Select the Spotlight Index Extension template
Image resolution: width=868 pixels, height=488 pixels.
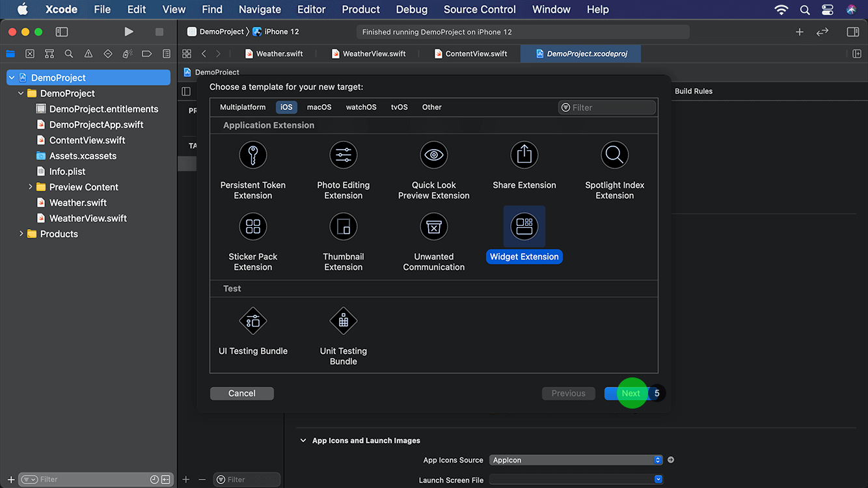click(615, 170)
